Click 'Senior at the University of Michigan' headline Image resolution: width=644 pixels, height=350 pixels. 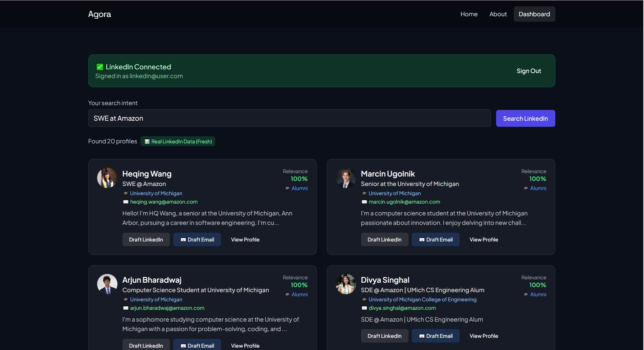coord(410,184)
